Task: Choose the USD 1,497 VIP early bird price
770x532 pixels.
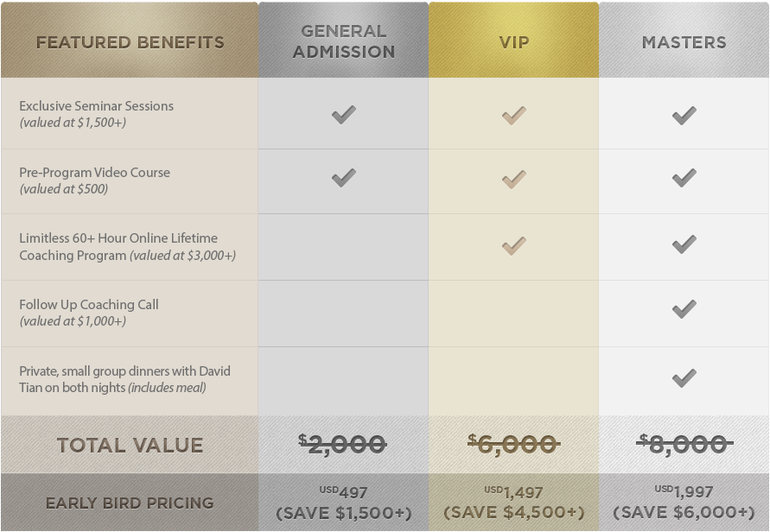Action: pos(513,491)
